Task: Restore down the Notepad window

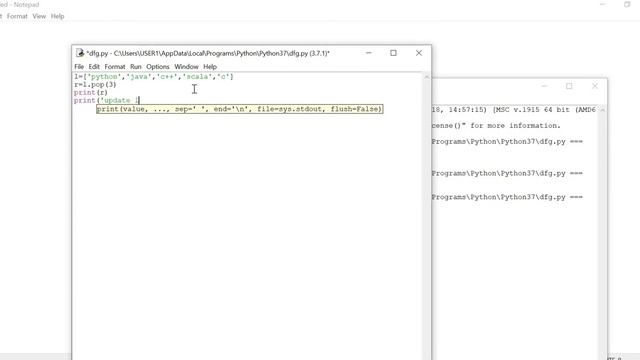Action: [627, 4]
